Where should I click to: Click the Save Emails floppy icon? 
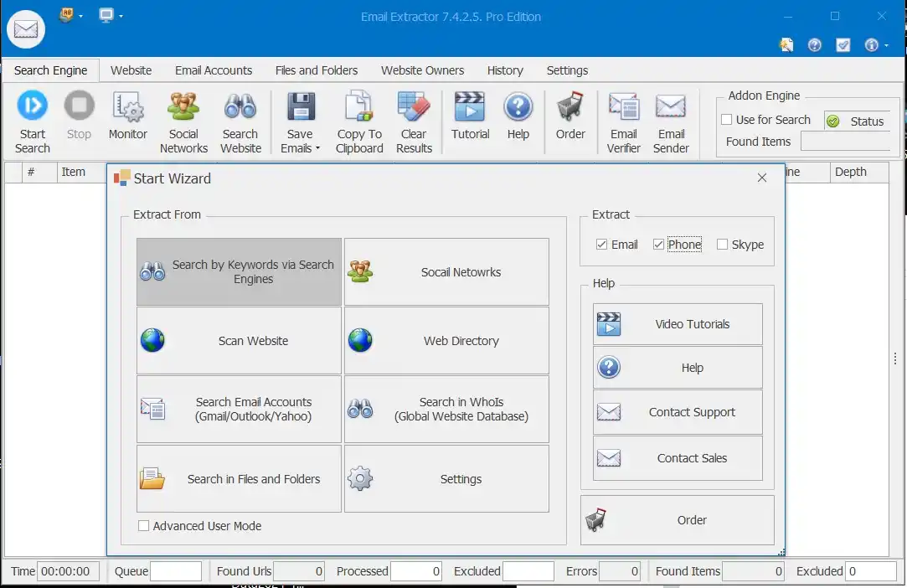(x=301, y=107)
